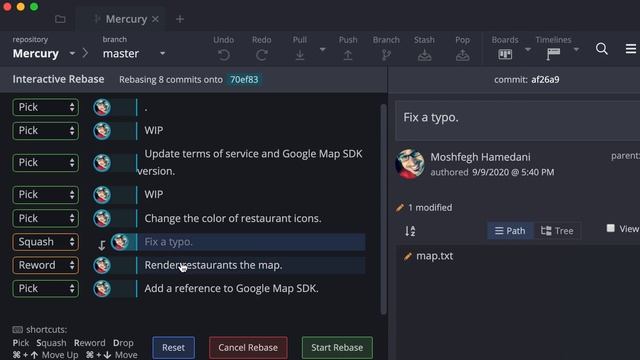The image size is (640, 360).
Task: Click the '1 modified' pencil icon
Action: coord(400,208)
